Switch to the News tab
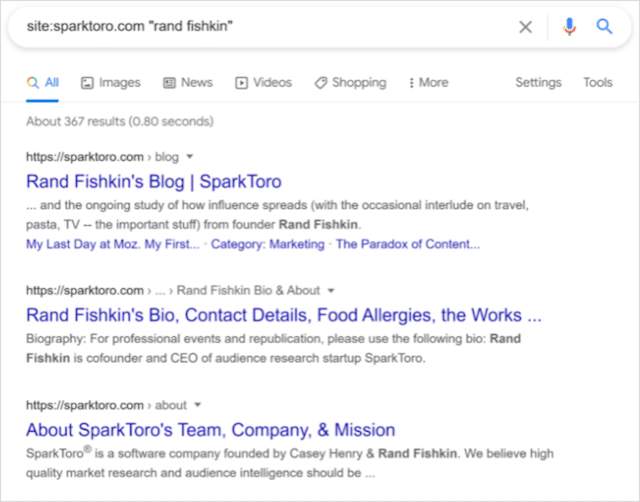 [x=187, y=83]
